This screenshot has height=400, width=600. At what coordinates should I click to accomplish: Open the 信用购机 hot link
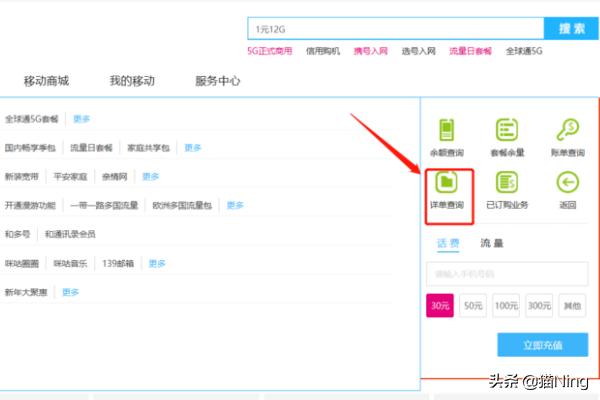tap(323, 51)
